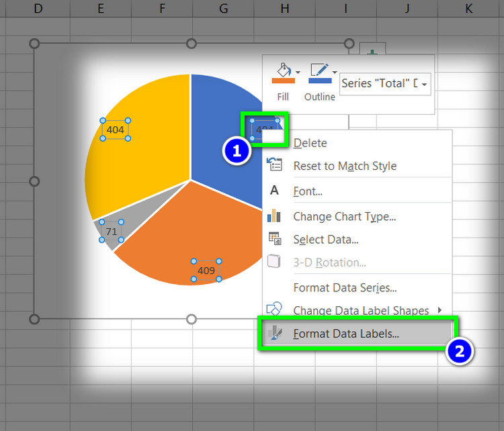Click the Font letter A icon

[x=274, y=190]
